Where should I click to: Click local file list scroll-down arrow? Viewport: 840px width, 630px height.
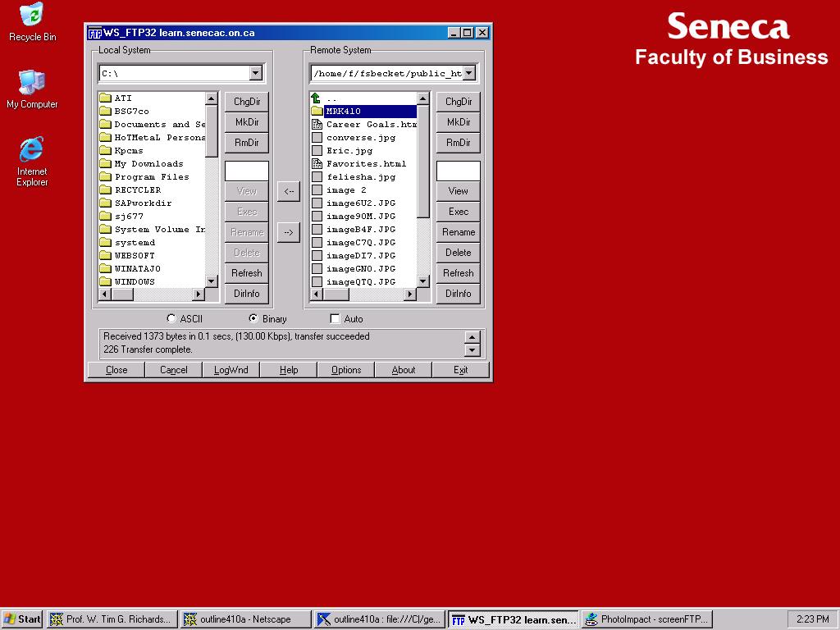click(x=211, y=281)
